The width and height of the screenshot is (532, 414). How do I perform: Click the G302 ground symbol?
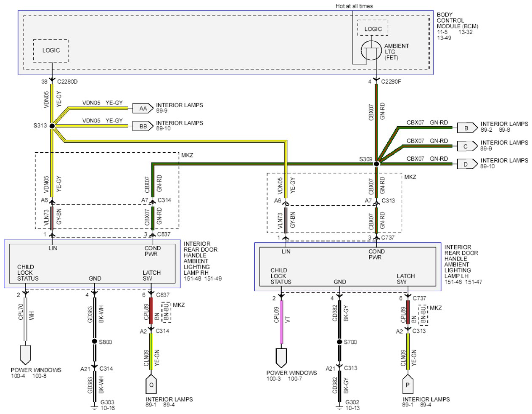coord(339,407)
